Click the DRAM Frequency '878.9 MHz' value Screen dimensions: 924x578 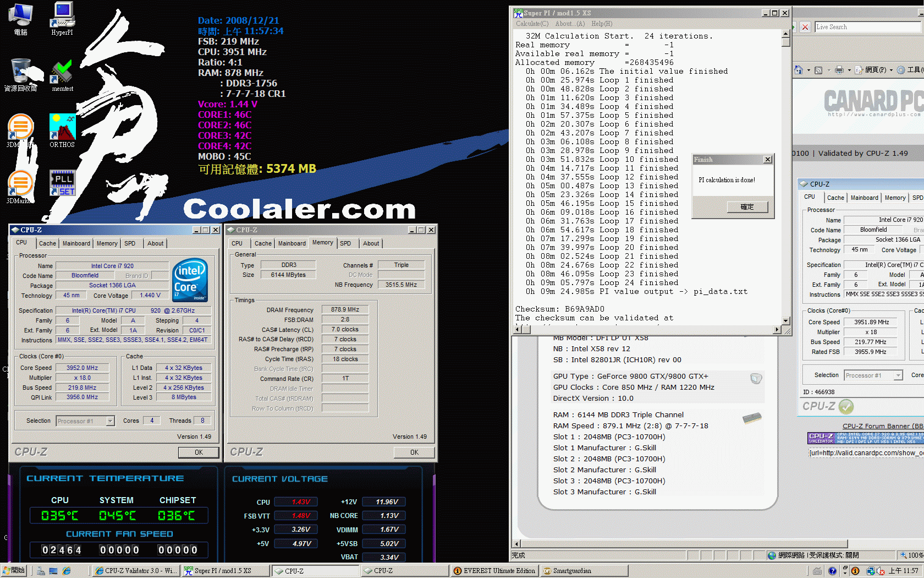(345, 310)
